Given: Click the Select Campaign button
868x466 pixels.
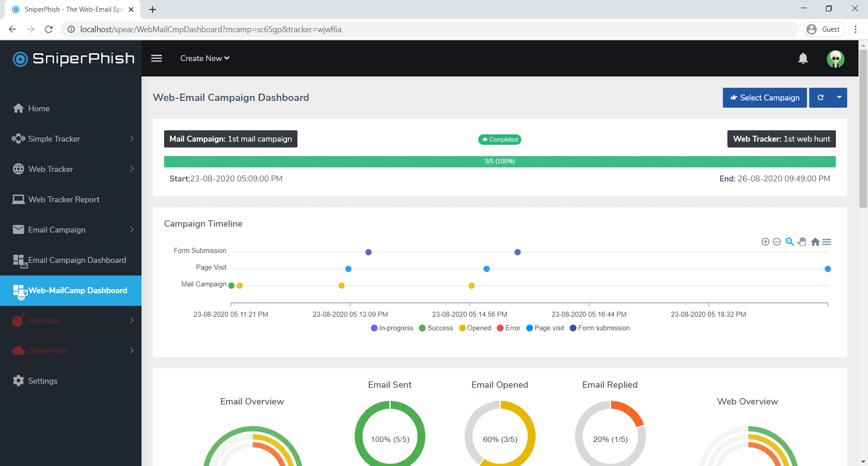Looking at the screenshot, I should tap(764, 98).
